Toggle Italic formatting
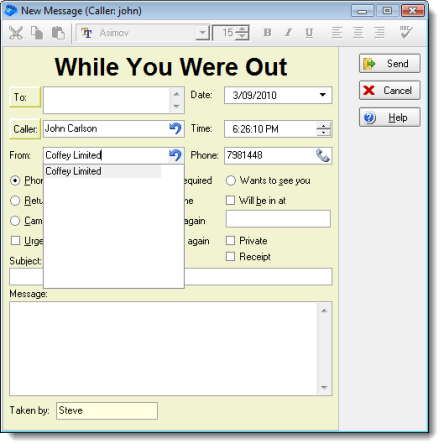Viewport: 444px width, 448px height. point(288,33)
